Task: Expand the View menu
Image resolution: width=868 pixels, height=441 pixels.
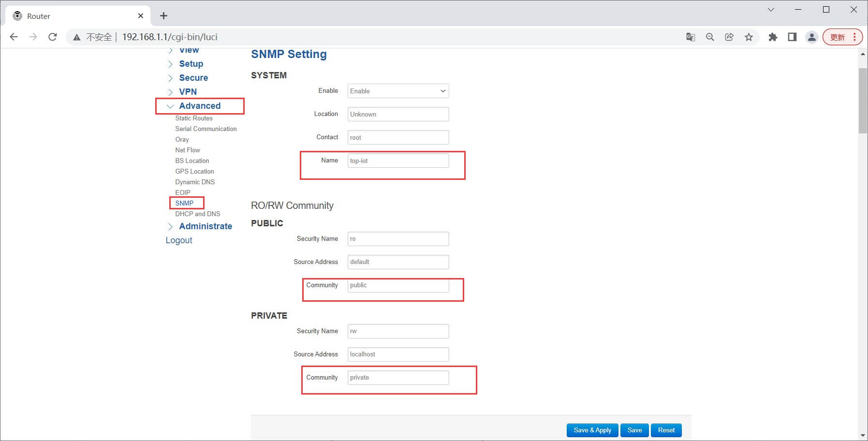Action: 189,51
